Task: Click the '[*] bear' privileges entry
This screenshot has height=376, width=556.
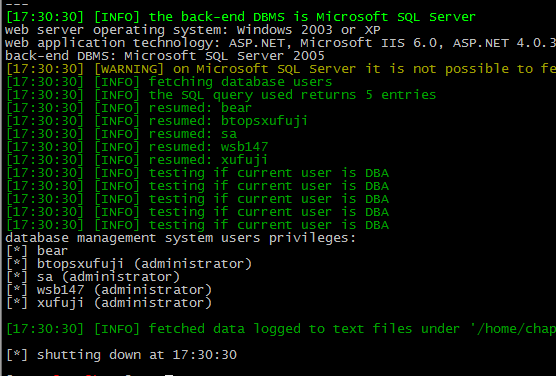Action: tap(37, 251)
